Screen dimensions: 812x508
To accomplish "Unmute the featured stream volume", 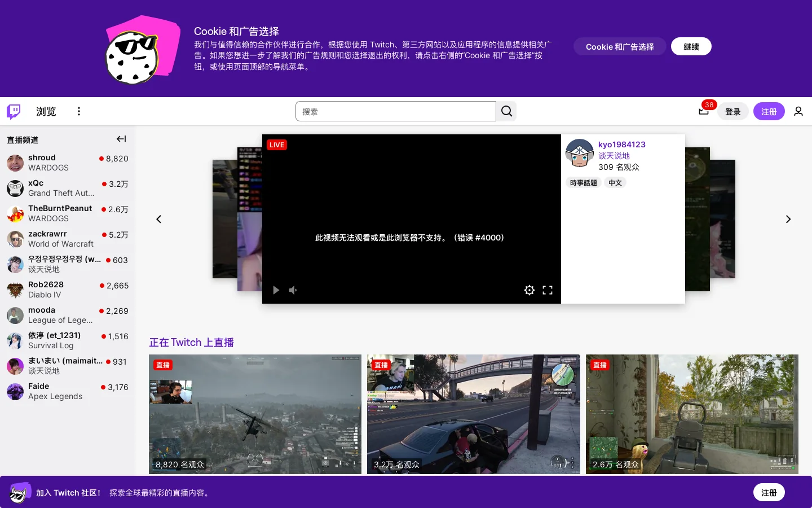I will click(x=293, y=290).
